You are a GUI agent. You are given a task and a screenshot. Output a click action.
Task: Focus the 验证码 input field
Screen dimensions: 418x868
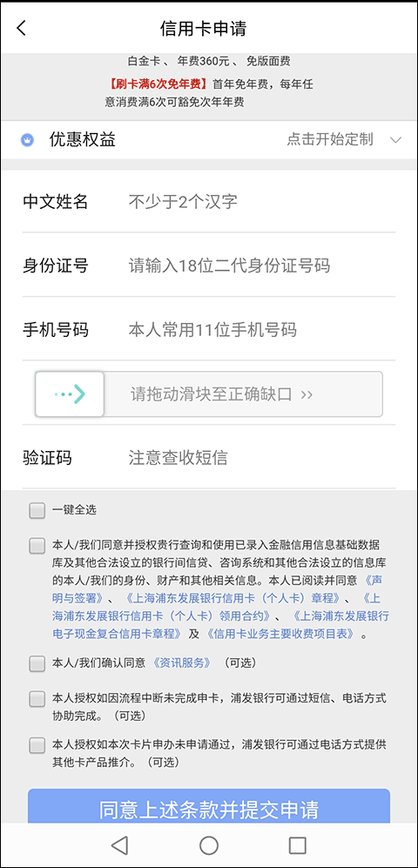[262, 458]
